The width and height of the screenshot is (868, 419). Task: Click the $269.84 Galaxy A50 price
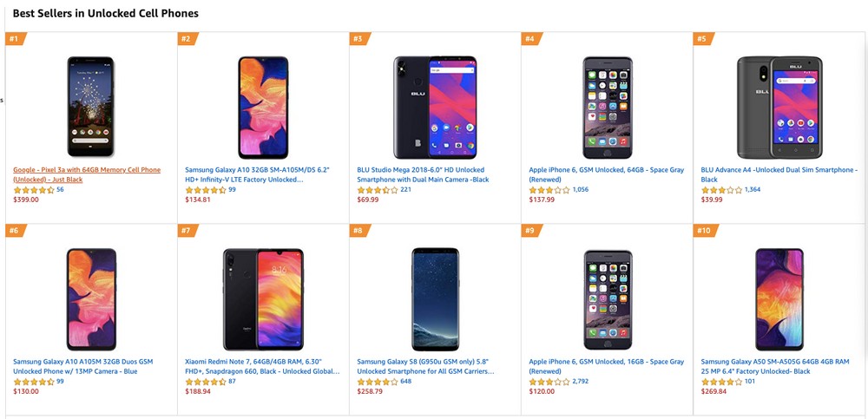coord(715,391)
